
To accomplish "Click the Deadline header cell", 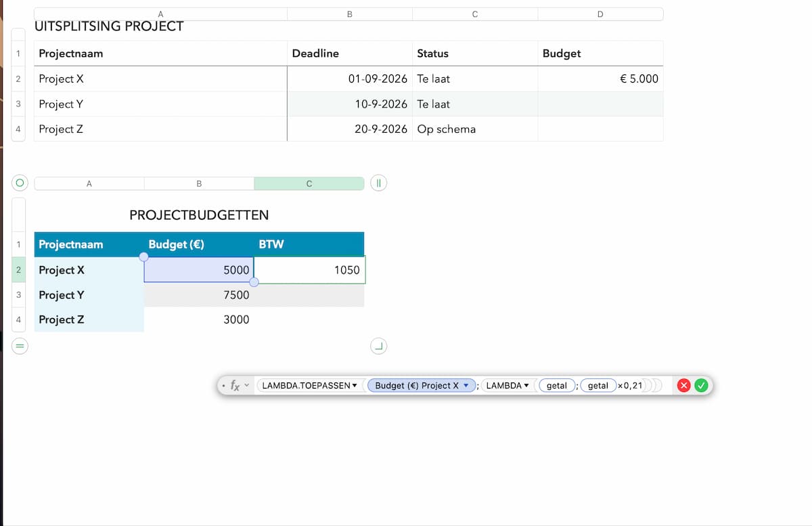I will (350, 53).
